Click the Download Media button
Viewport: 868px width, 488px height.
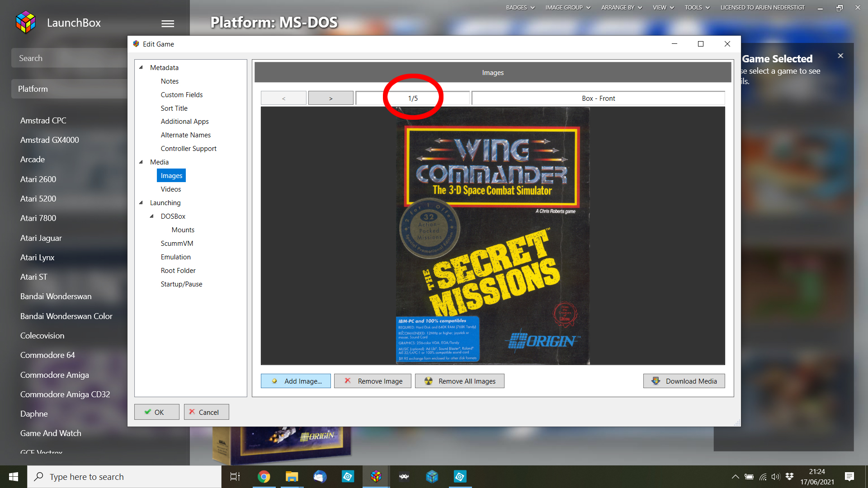(x=684, y=381)
